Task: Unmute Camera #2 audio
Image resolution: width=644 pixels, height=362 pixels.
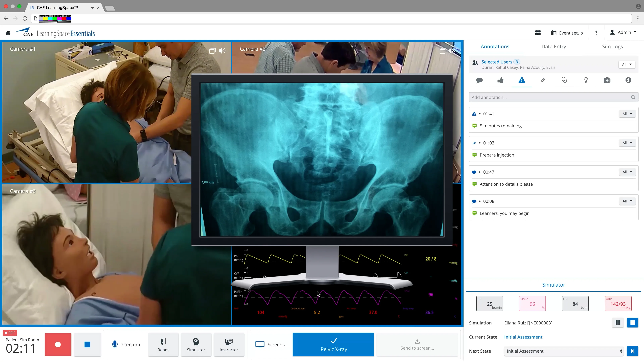Action: pos(452,51)
